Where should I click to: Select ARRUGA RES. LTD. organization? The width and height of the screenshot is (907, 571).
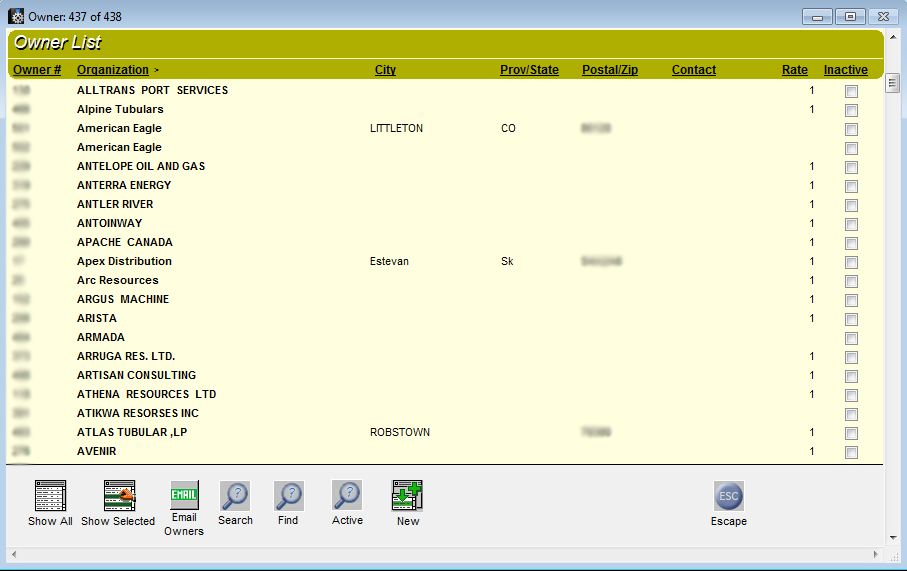click(x=126, y=356)
